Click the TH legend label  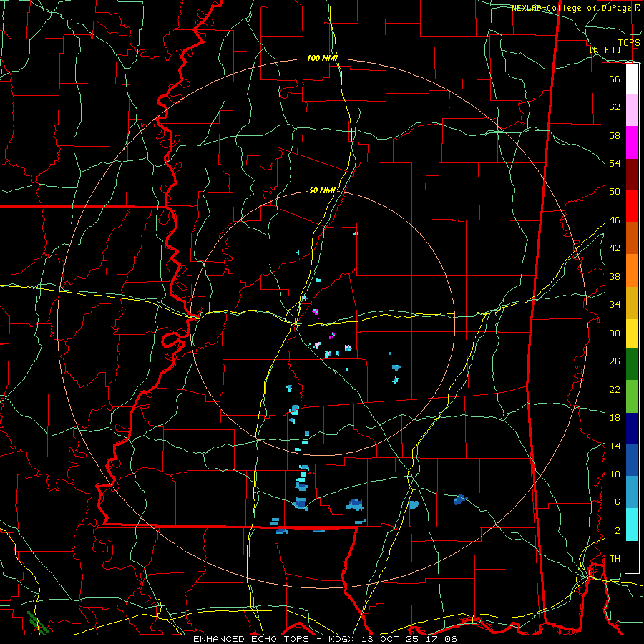[x=615, y=559]
